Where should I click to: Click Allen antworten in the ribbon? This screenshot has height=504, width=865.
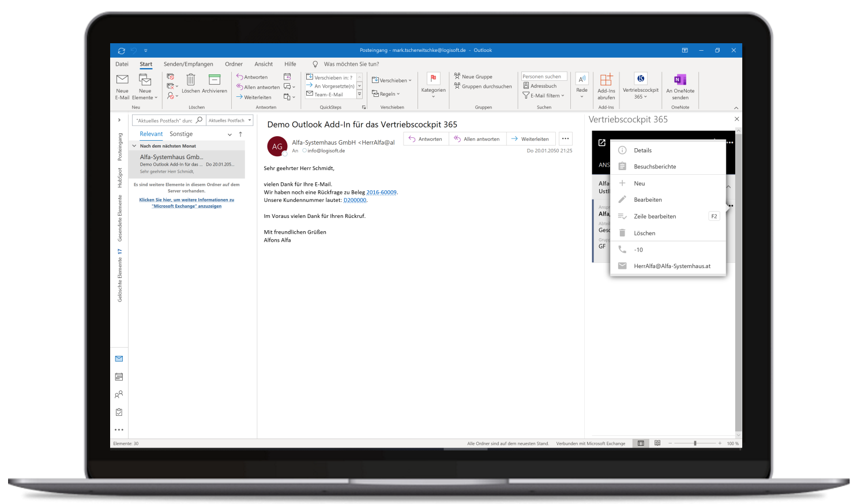pyautogui.click(x=258, y=87)
